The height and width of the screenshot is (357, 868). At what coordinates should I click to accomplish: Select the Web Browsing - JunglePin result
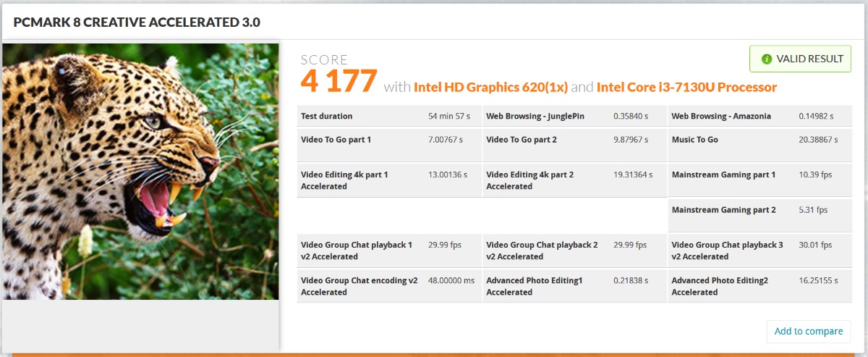pos(574,116)
